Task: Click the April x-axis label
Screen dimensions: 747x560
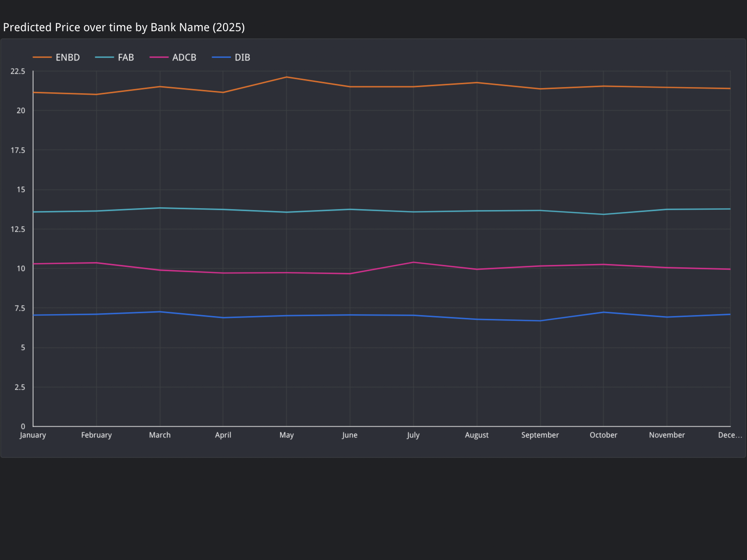Action: coord(223,435)
